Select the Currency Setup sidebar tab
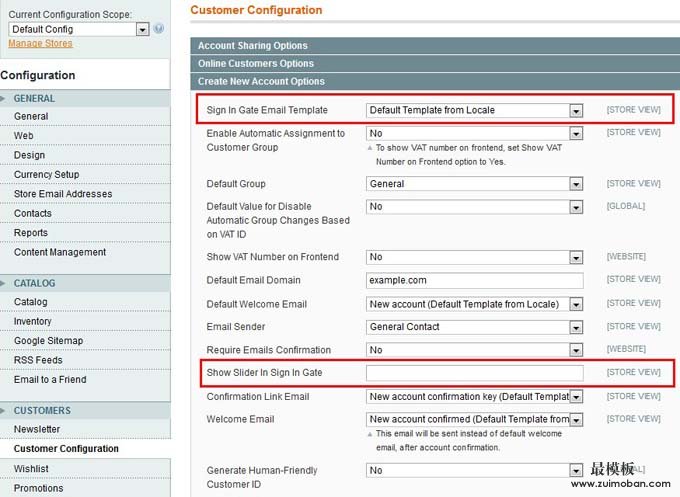Viewport: 680px width, 497px height. click(x=46, y=175)
